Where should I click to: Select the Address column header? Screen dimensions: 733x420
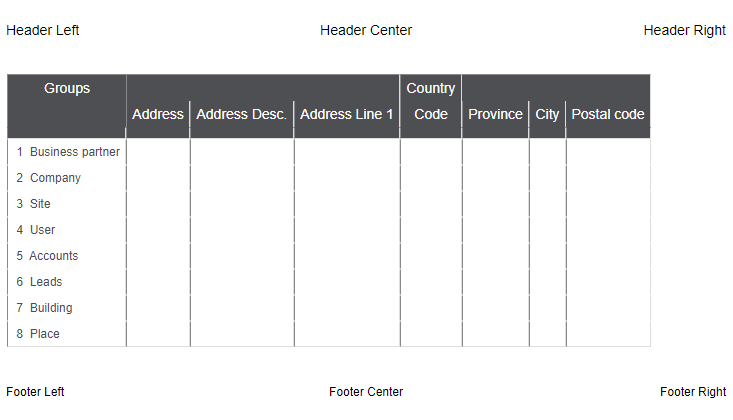[158, 115]
